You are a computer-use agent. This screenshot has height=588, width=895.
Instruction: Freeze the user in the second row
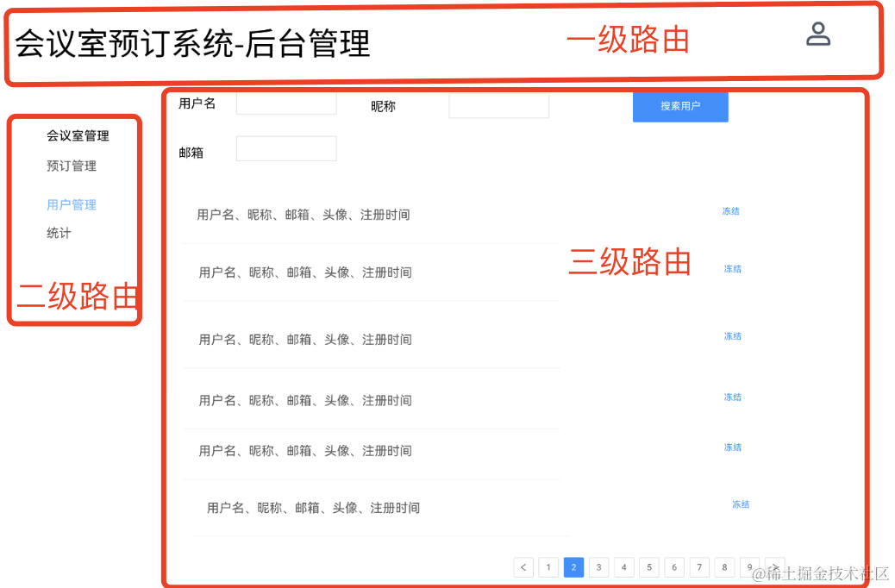pyautogui.click(x=733, y=269)
